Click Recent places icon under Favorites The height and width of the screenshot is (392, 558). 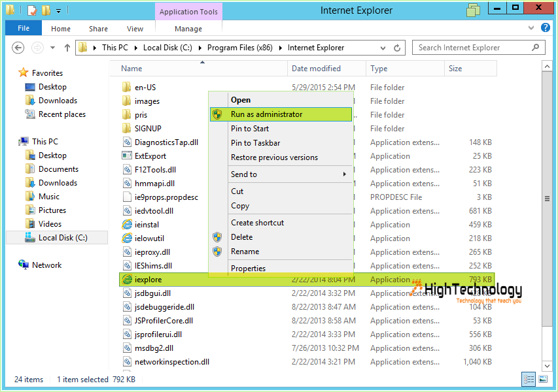point(30,114)
